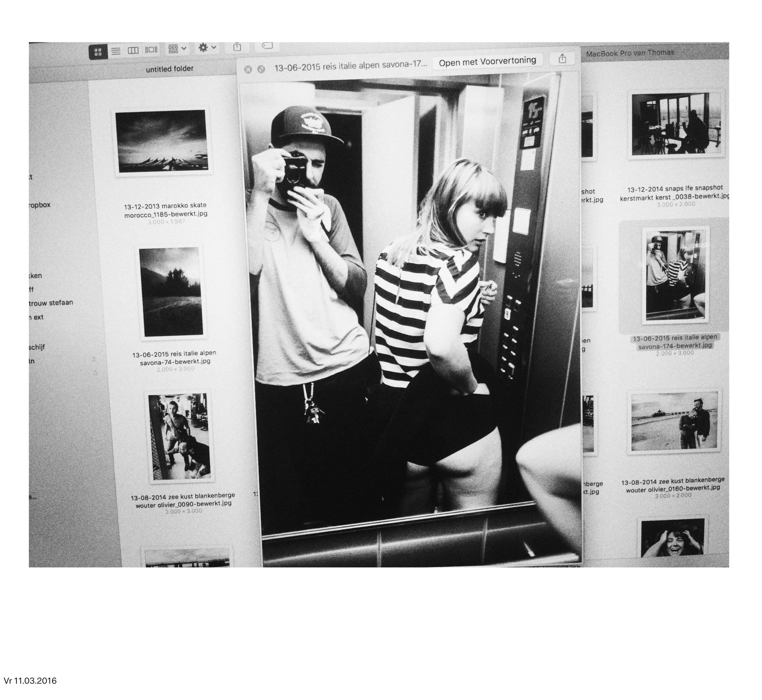Select marokko skate morocco_1185 thumbnail

[162, 141]
